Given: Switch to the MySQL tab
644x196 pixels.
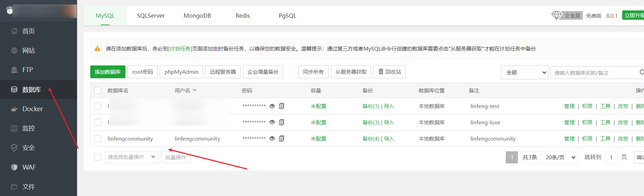Looking at the screenshot, I should [x=105, y=16].
